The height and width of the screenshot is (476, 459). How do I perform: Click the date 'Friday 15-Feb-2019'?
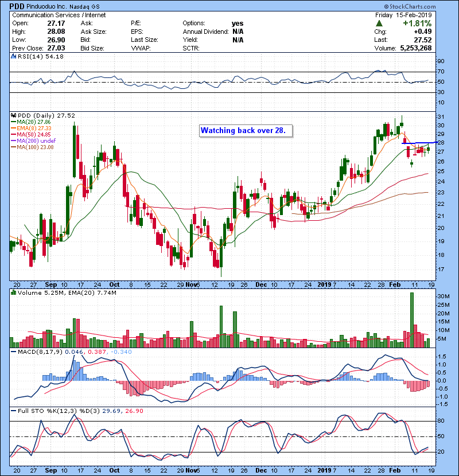coord(403,15)
